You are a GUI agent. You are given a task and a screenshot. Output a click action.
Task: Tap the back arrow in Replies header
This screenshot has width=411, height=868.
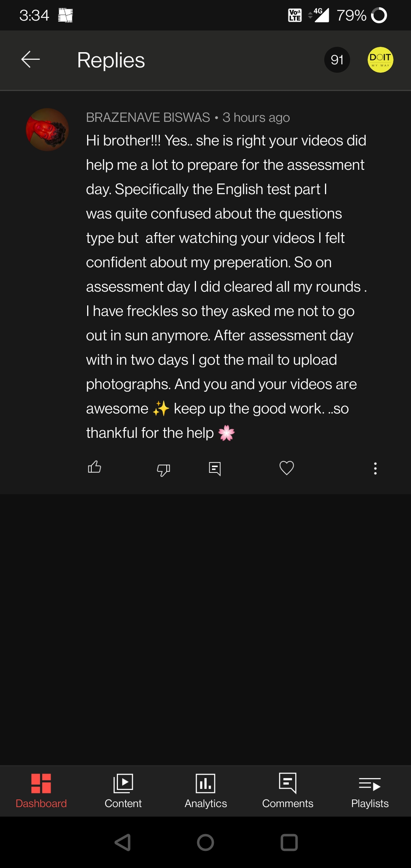point(30,60)
